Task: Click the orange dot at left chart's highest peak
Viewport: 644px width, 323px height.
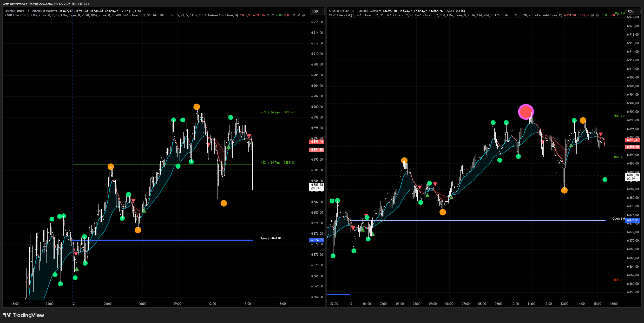Action: (197, 107)
